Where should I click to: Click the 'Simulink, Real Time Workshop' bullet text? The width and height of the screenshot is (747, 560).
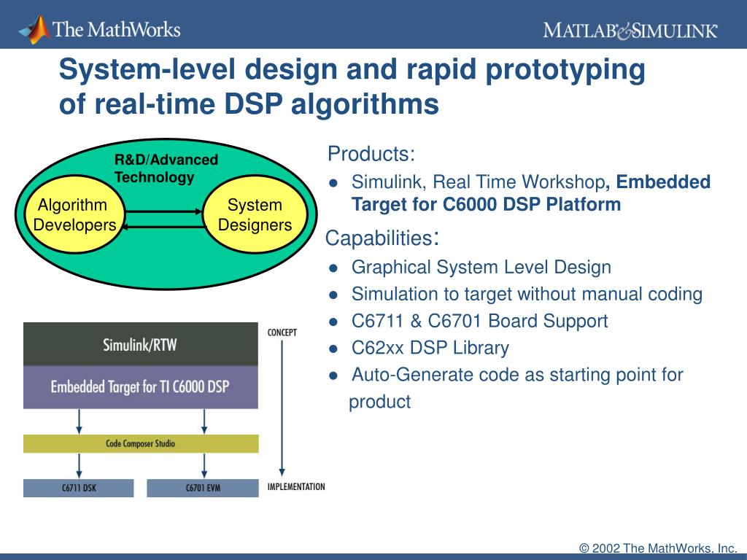[x=478, y=182]
